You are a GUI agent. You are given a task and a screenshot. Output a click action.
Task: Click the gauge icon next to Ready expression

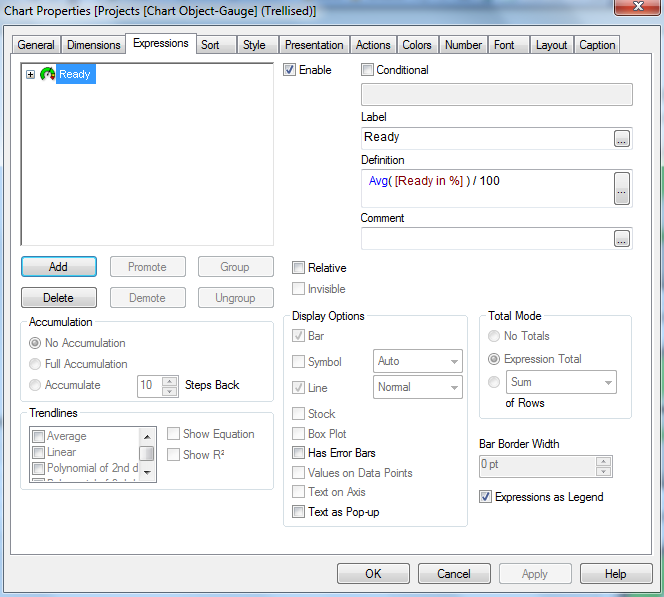(47, 74)
